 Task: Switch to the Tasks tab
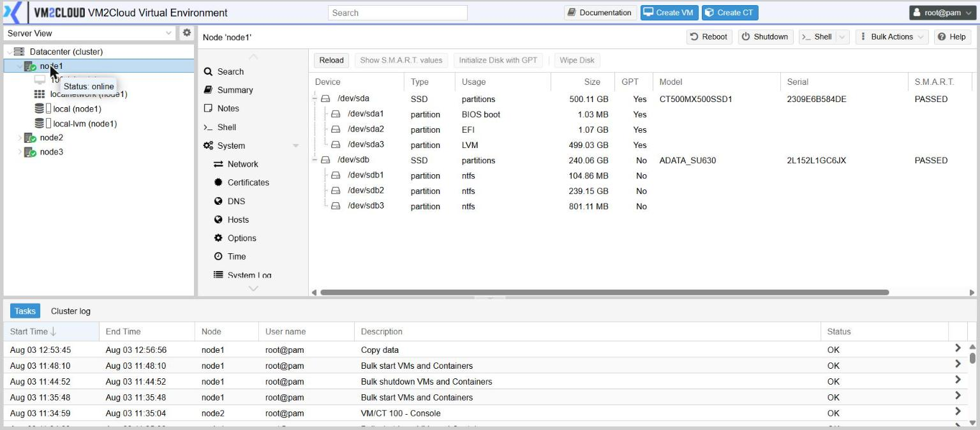25,311
